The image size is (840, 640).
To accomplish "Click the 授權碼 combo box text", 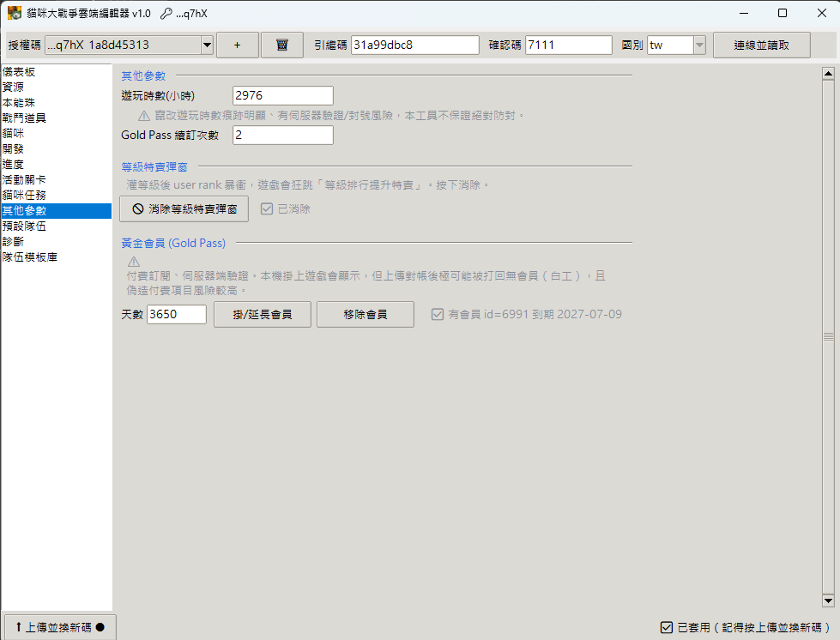I will 124,45.
